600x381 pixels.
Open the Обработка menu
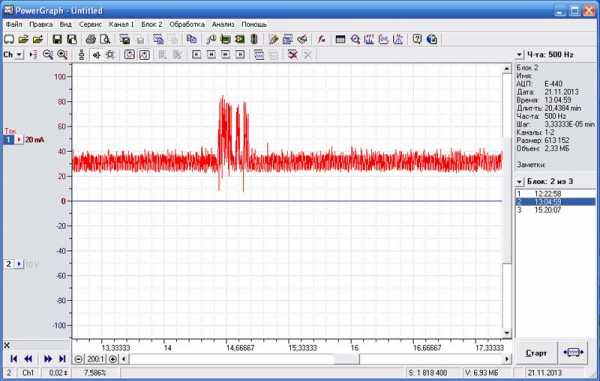pyautogui.click(x=187, y=24)
